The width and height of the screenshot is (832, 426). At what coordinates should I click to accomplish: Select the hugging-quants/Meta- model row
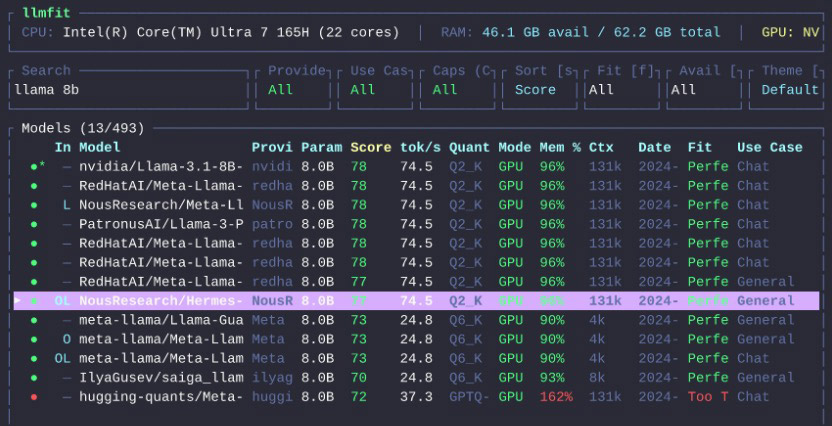click(x=160, y=397)
